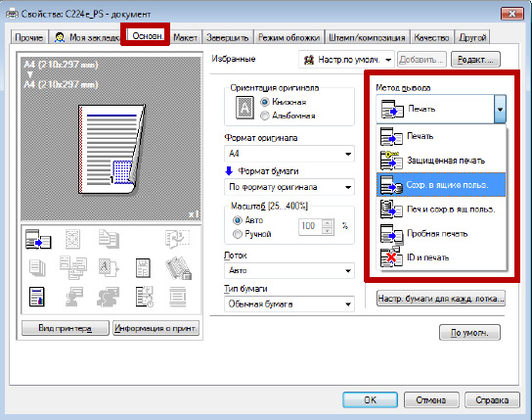Switch to the Макет tab

pos(185,37)
